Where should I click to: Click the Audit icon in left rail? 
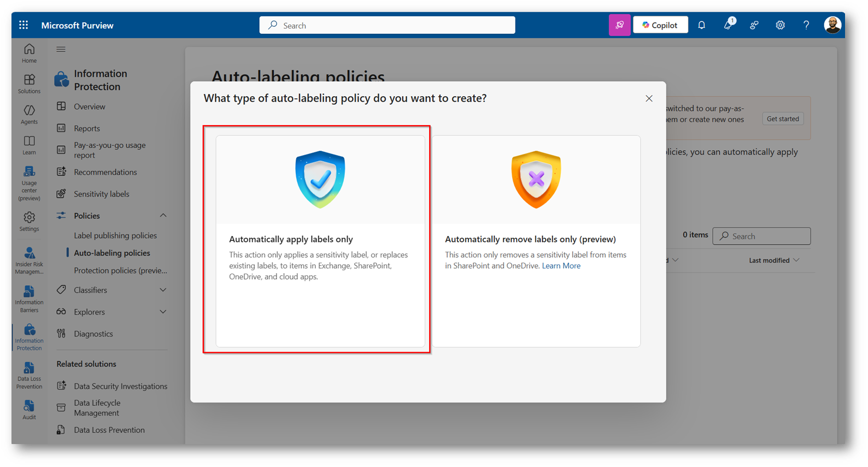click(29, 410)
